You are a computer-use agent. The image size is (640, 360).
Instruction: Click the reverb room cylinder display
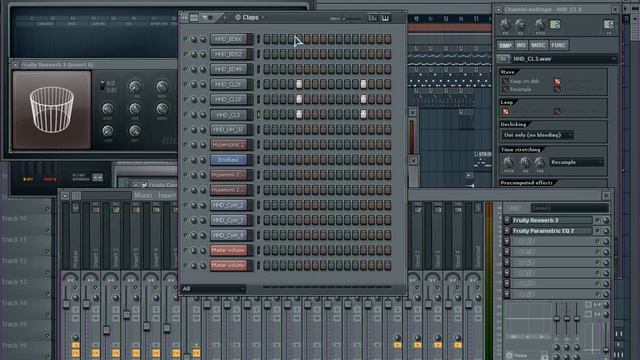tap(52, 110)
